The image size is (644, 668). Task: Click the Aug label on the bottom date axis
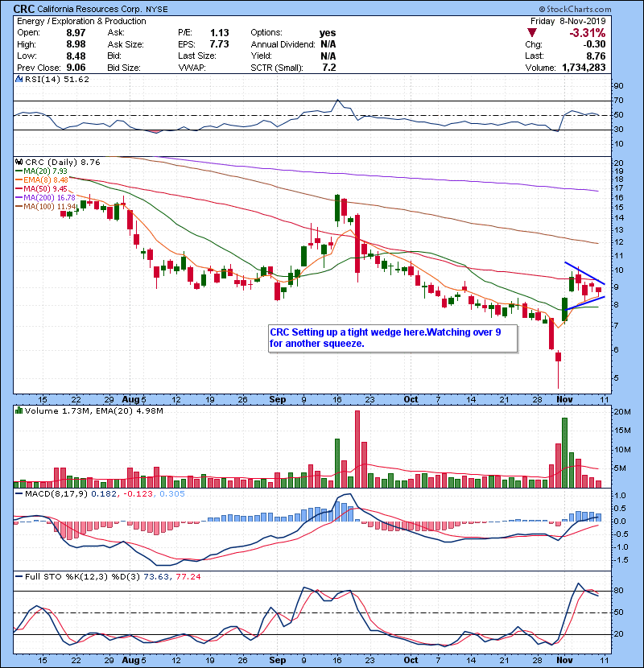click(x=130, y=660)
